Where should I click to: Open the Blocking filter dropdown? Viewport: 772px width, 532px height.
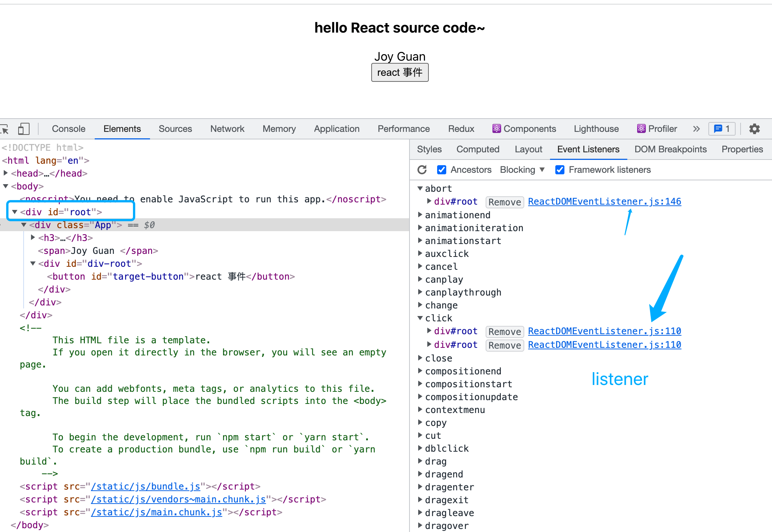[522, 170]
